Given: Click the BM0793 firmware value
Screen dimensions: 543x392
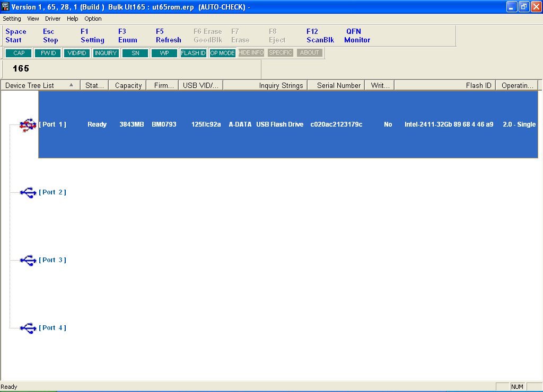Looking at the screenshot, I should click(164, 124).
